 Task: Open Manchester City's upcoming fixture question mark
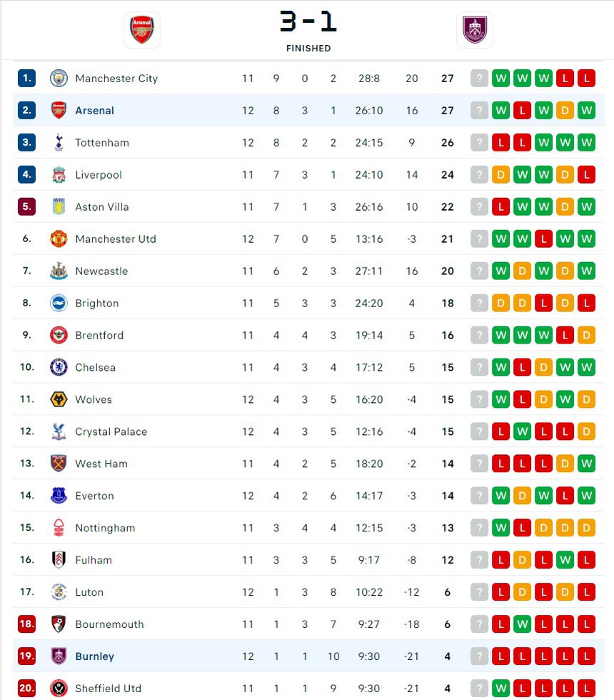479,79
